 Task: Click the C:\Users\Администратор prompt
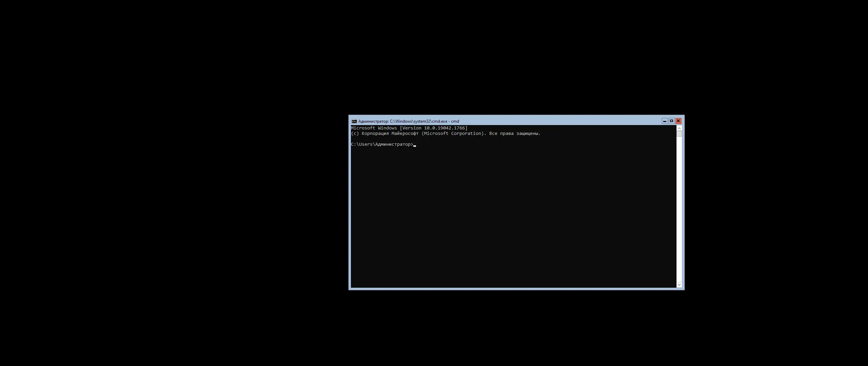coord(381,144)
